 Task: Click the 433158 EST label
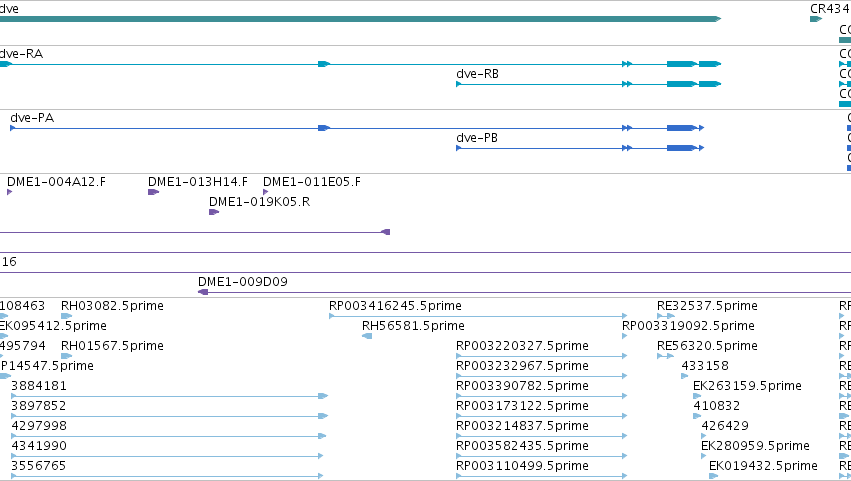705,366
